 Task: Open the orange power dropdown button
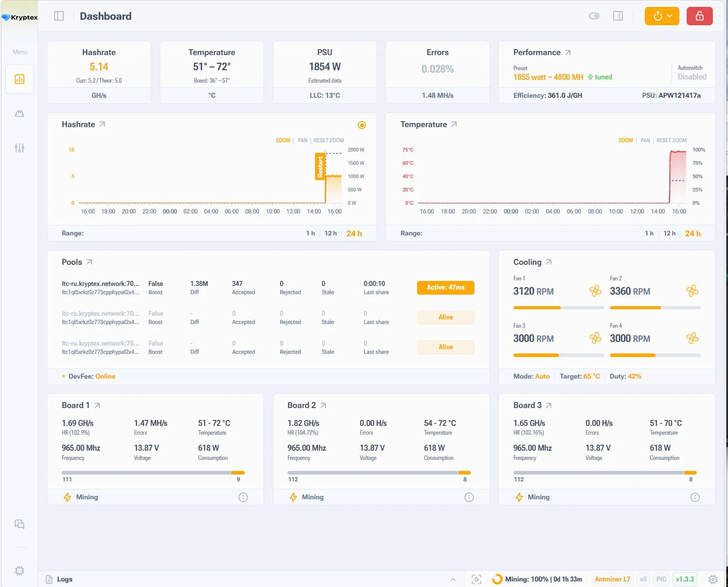pos(662,16)
